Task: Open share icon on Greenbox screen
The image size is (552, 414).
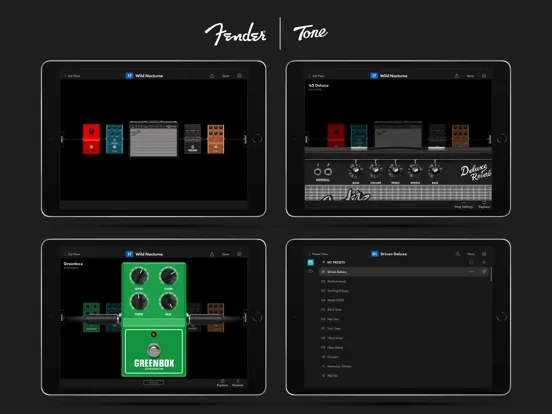Action: click(x=212, y=254)
